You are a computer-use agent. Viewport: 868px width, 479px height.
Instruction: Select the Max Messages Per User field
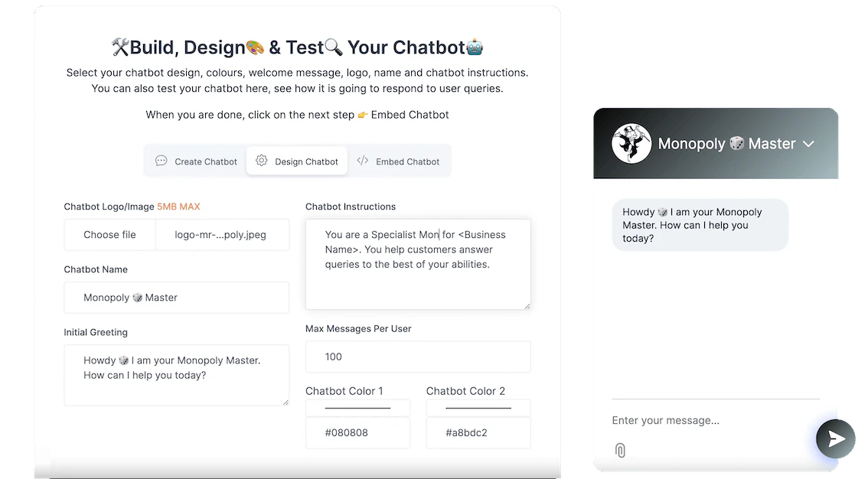[x=417, y=357]
